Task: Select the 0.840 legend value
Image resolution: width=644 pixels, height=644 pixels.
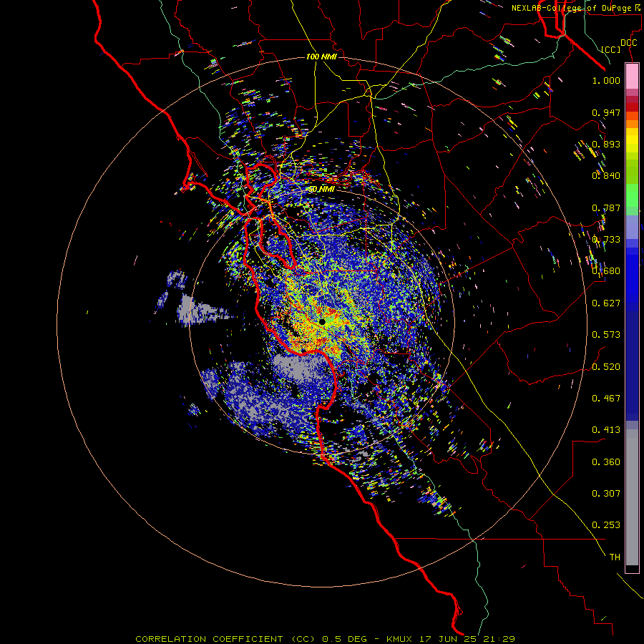Action: tap(606, 176)
